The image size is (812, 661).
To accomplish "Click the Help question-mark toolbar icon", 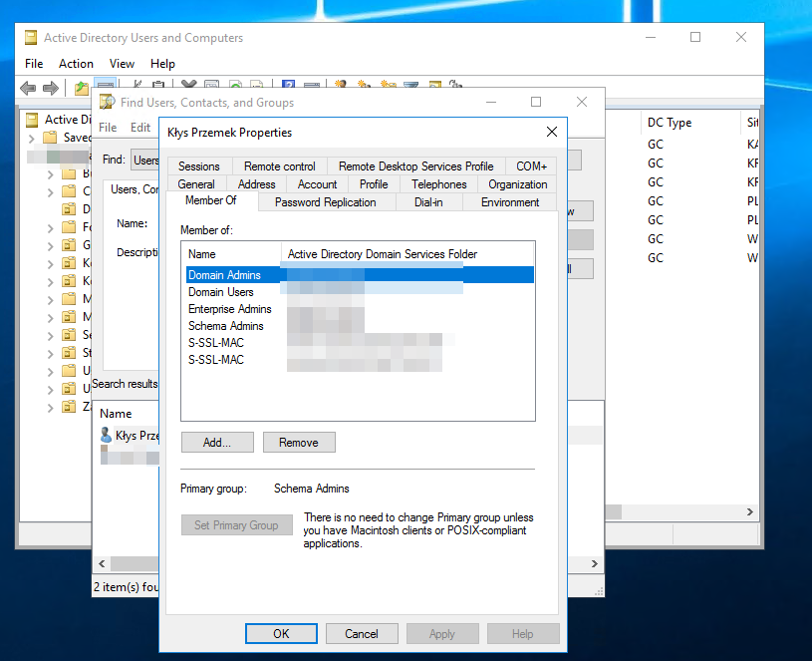I will pos(288,87).
